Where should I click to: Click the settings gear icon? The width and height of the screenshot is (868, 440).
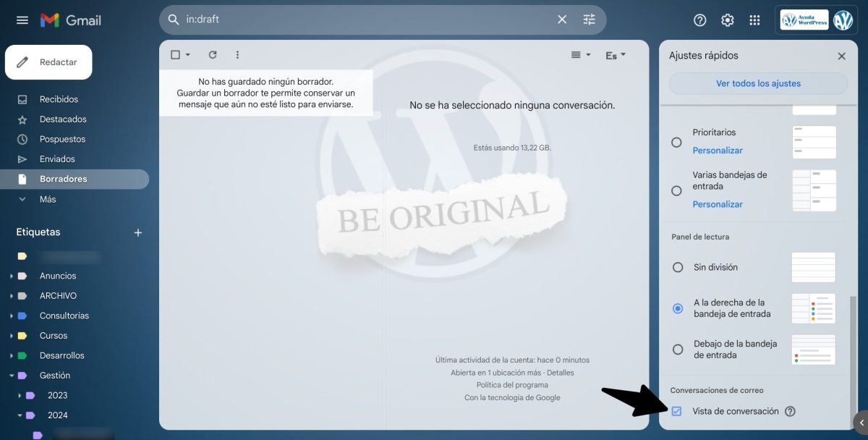(727, 20)
